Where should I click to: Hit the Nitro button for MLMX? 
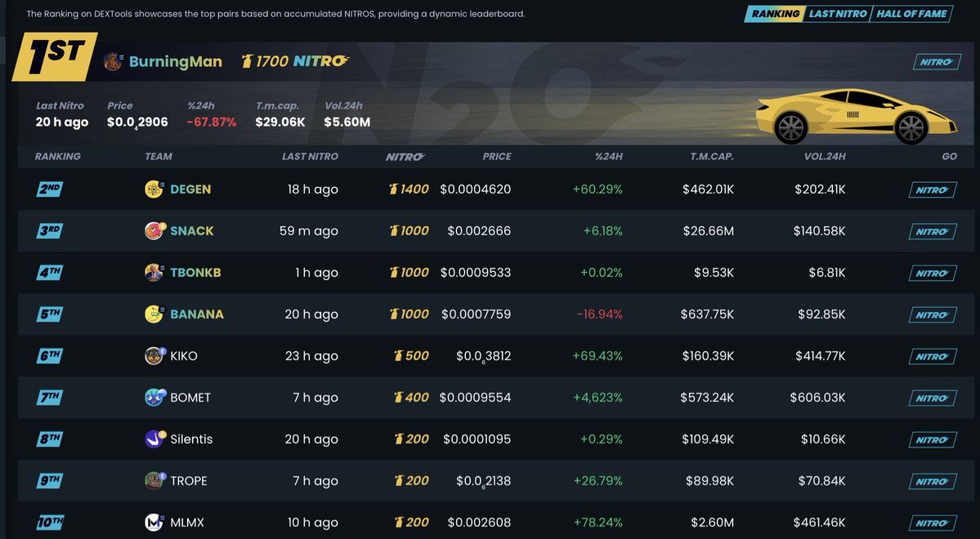tap(933, 523)
